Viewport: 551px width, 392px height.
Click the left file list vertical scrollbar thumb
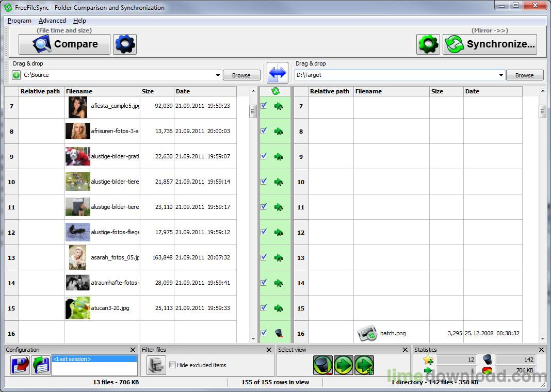tap(253, 111)
